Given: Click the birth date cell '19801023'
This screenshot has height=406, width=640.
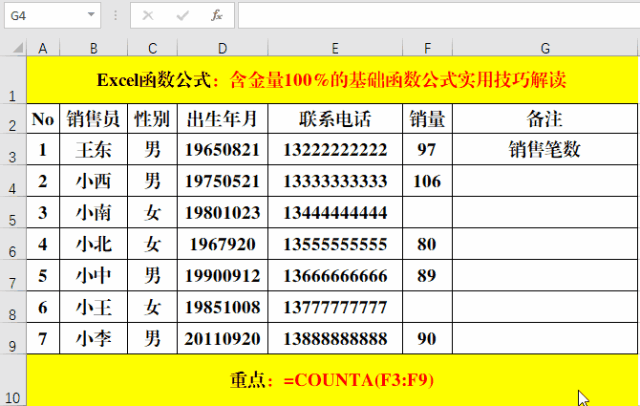Looking at the screenshot, I should click(x=222, y=212).
